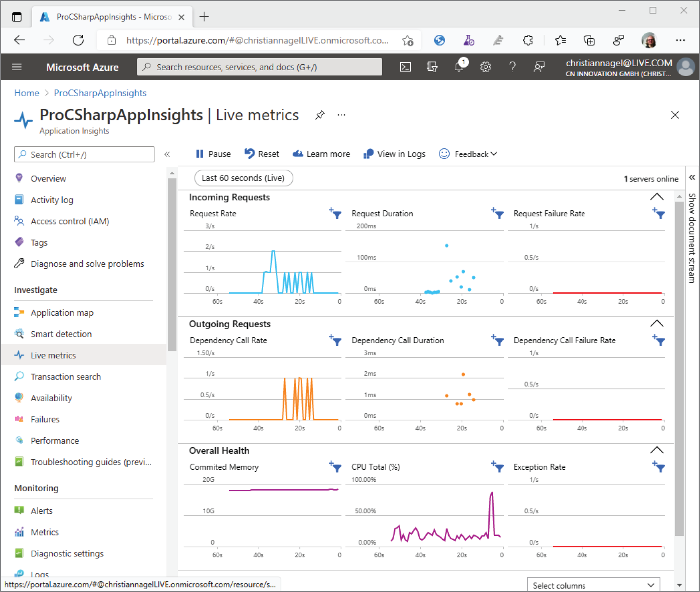Open Smart detection
This screenshot has height=592, width=700.
61,334
